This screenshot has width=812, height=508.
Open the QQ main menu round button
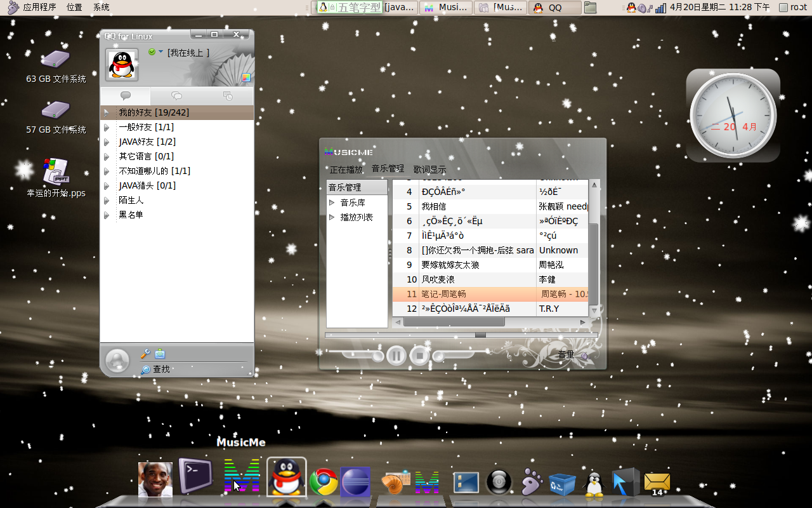click(117, 361)
